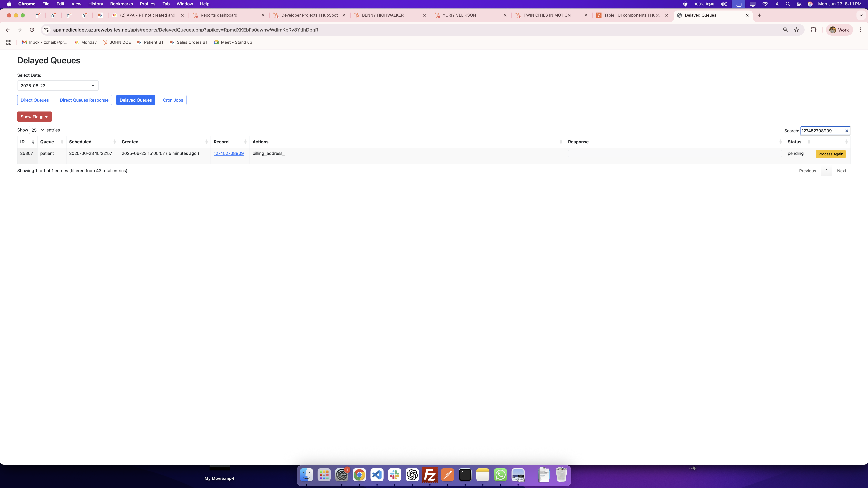Viewport: 868px width, 488px height.
Task: Open the tab search chevron dropdown
Action: (x=861, y=15)
